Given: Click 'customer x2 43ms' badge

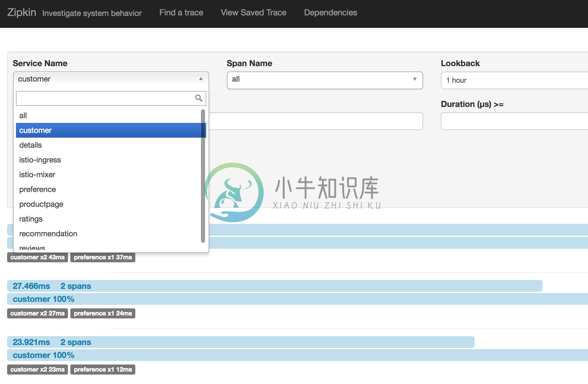Looking at the screenshot, I should [38, 257].
